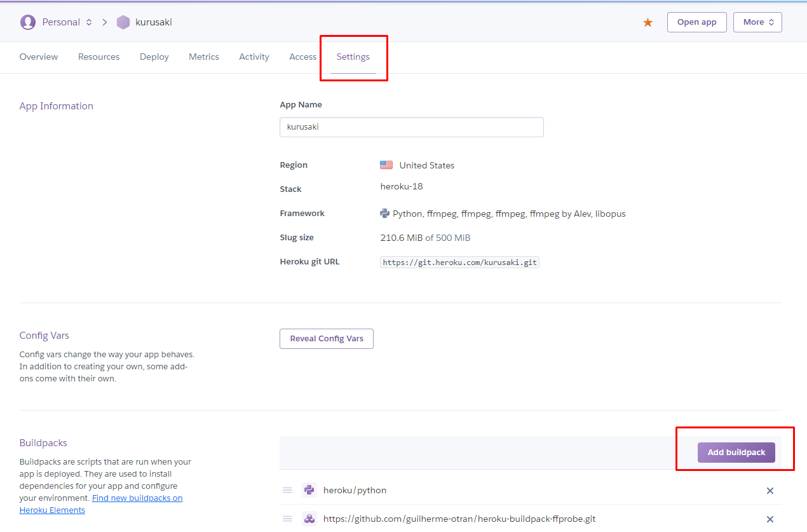Click the Personal account avatar icon
Image resolution: width=807 pixels, height=532 pixels.
click(28, 22)
